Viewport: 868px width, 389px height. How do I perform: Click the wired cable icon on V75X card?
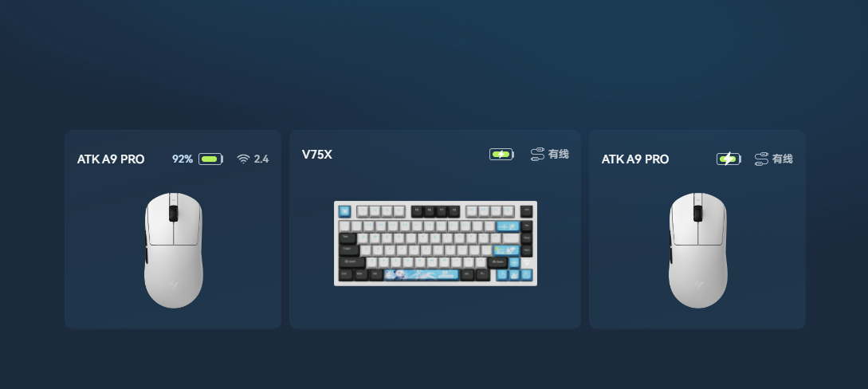pos(537,155)
